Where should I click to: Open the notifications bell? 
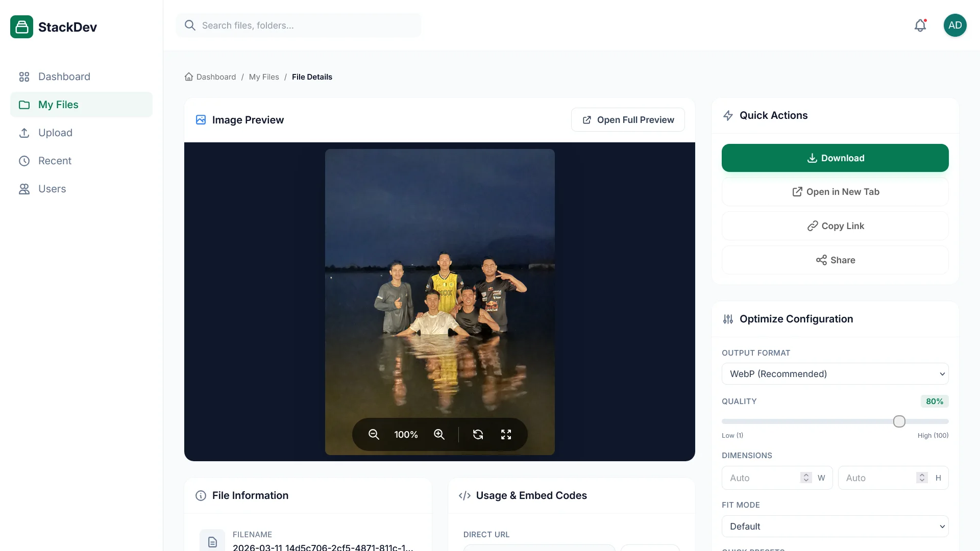[x=920, y=26]
